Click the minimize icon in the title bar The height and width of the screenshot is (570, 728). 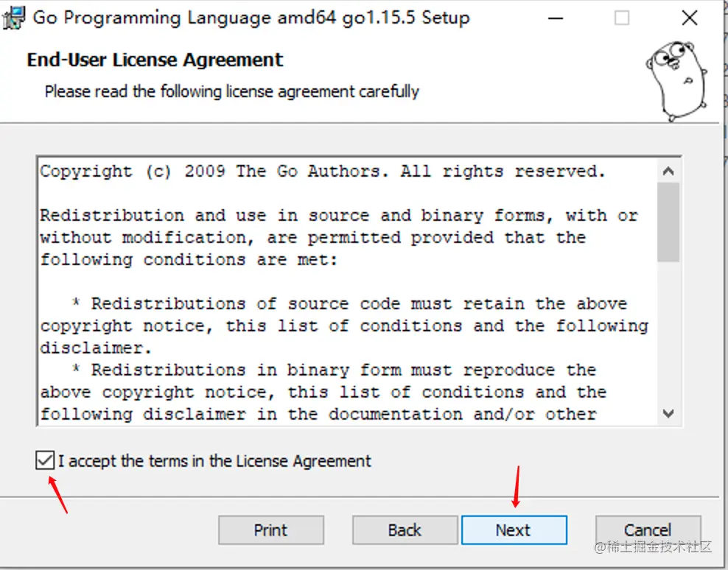pos(555,18)
